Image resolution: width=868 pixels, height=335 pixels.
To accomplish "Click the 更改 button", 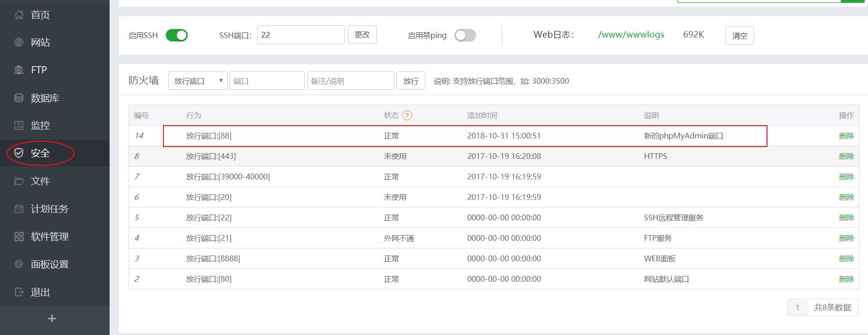I will tap(362, 35).
